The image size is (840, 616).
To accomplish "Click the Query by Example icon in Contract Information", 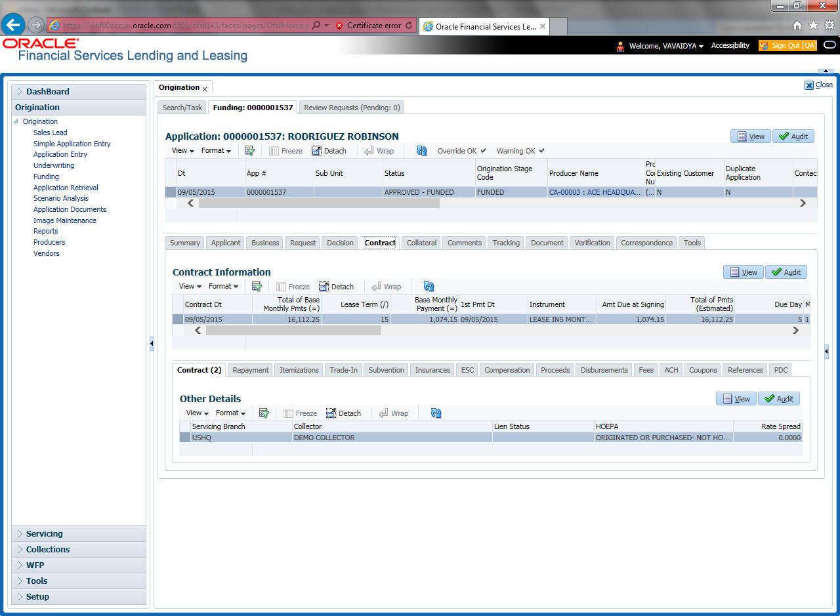I will pos(257,287).
